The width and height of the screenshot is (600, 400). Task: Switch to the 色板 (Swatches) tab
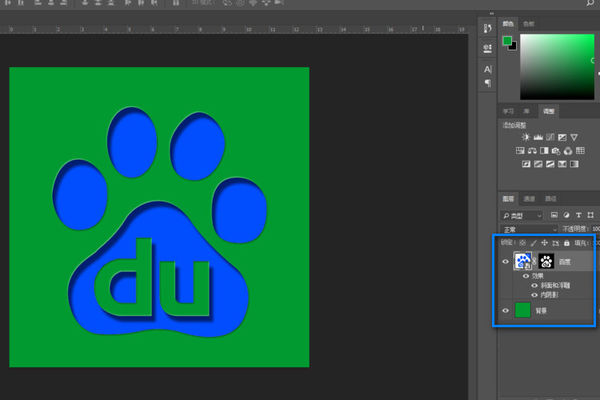[x=529, y=24]
